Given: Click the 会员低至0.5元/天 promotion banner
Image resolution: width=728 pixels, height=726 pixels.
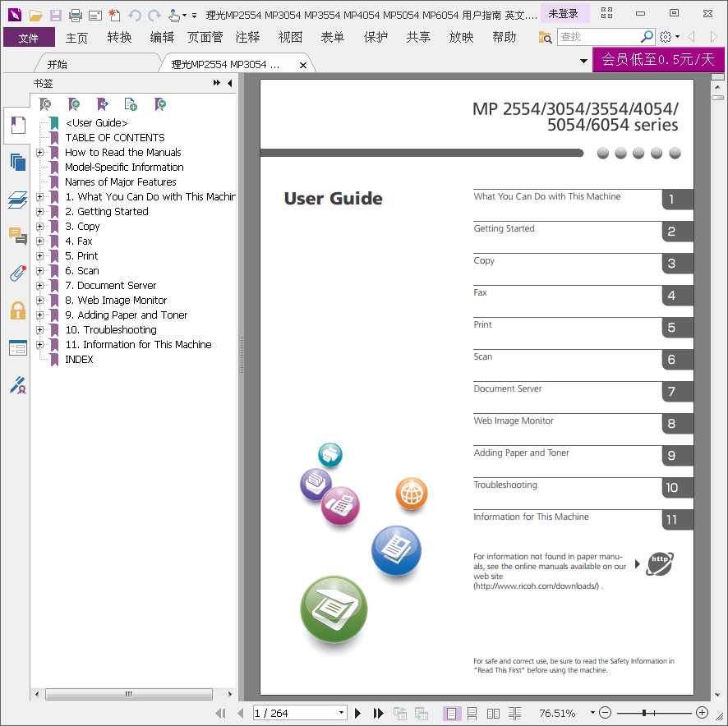Looking at the screenshot, I should click(x=658, y=59).
